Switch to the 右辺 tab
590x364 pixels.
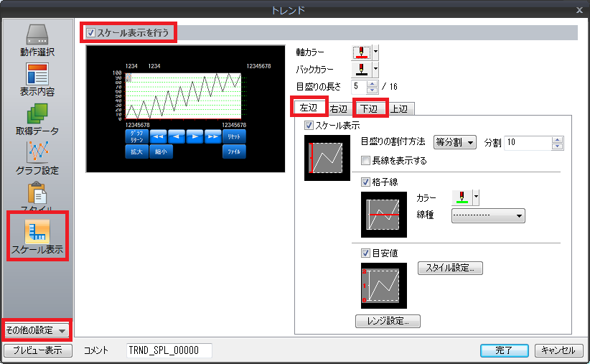tap(338, 109)
